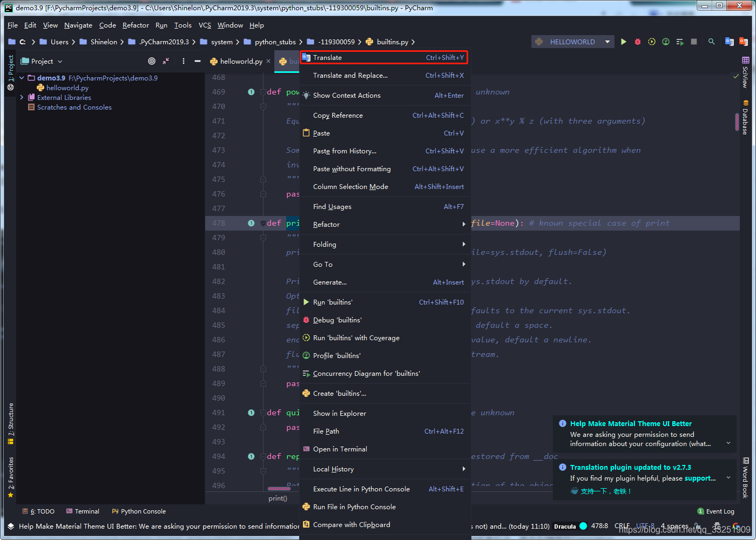The width and height of the screenshot is (756, 540).
Task: Open the 6: TODO tool window
Action: pyautogui.click(x=38, y=511)
